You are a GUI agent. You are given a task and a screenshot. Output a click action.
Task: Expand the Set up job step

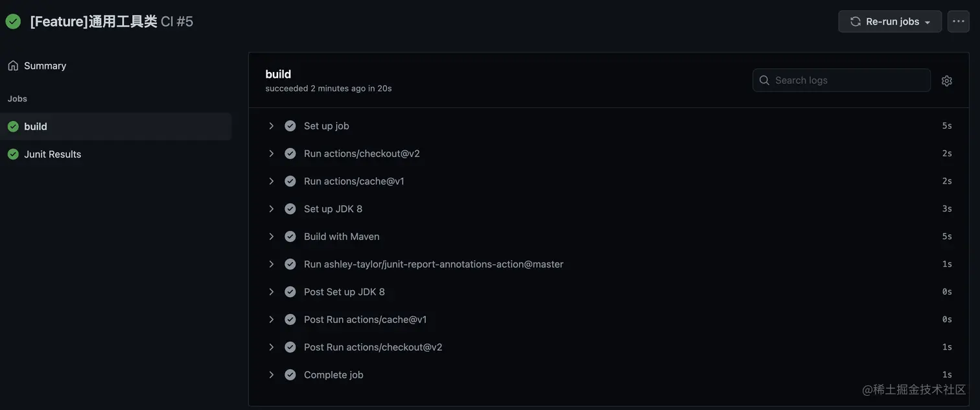pyautogui.click(x=271, y=126)
